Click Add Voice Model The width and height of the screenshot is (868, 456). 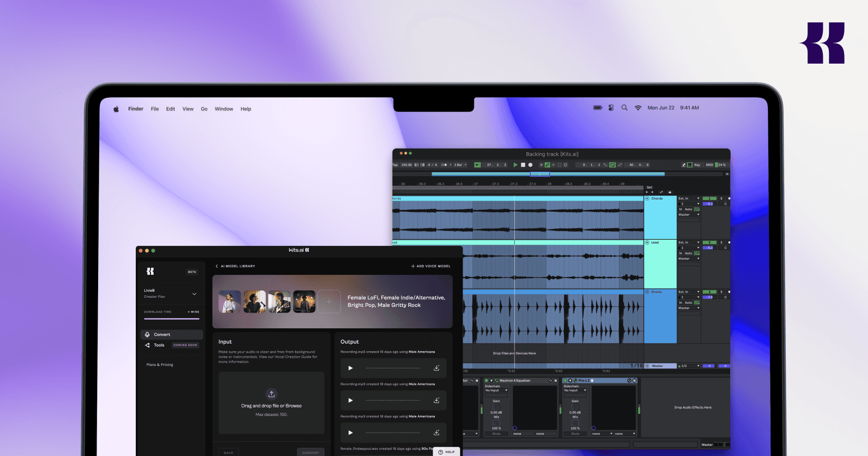[431, 266]
